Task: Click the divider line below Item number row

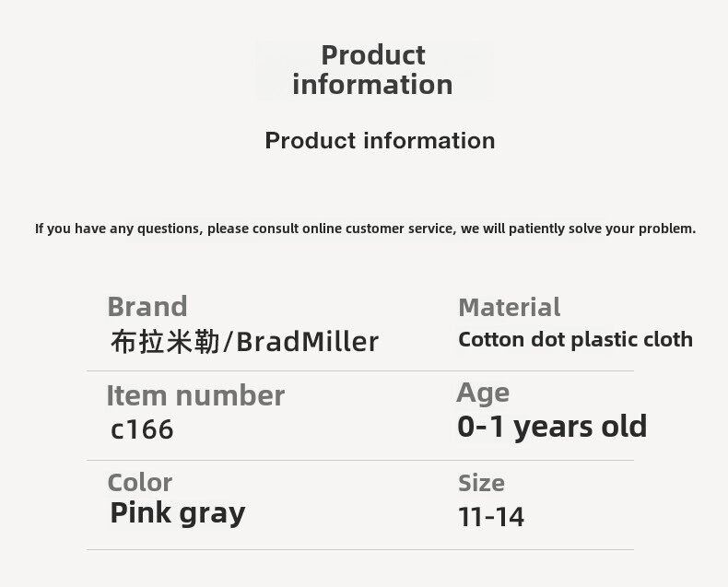Action: (360, 460)
